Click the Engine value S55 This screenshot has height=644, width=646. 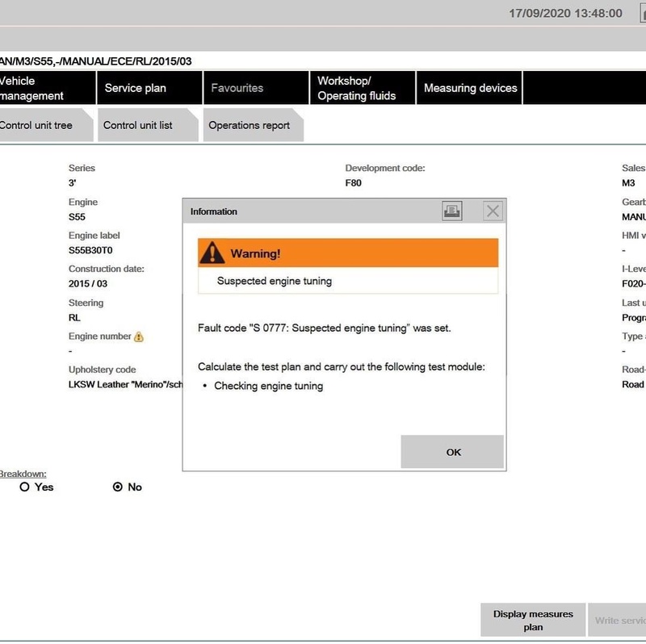(77, 217)
